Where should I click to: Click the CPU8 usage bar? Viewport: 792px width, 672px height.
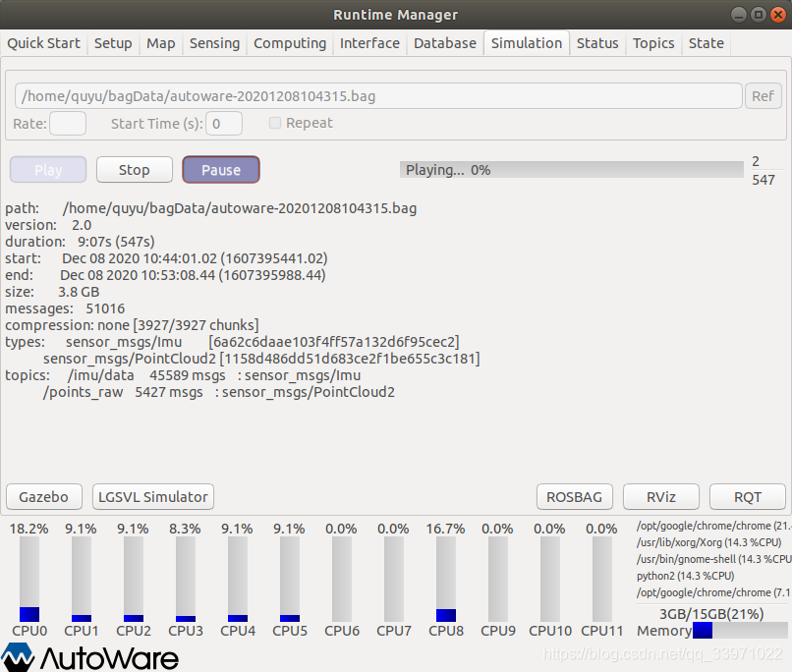click(x=446, y=579)
